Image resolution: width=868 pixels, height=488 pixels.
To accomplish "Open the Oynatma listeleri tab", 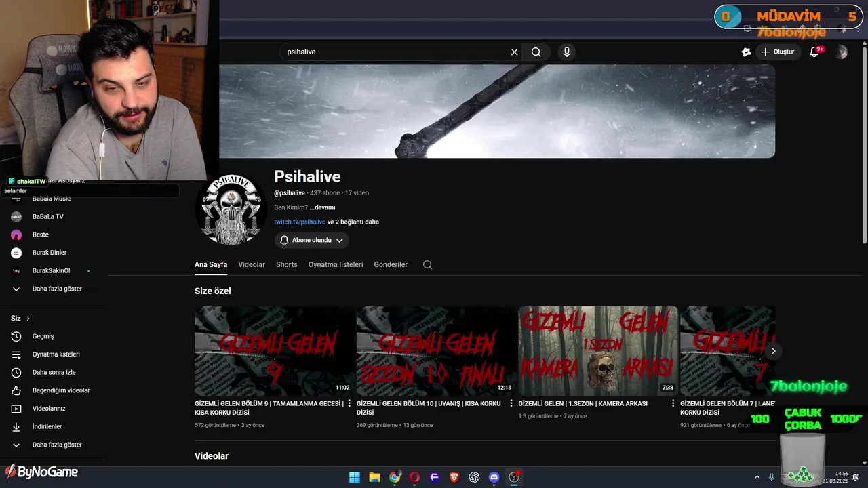I will pyautogui.click(x=336, y=264).
